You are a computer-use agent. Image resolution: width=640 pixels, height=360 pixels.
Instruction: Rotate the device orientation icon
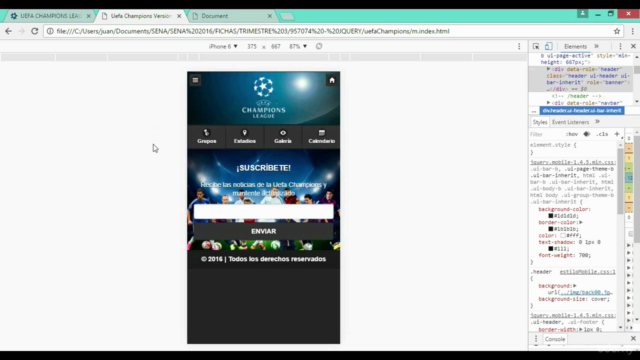(x=319, y=46)
